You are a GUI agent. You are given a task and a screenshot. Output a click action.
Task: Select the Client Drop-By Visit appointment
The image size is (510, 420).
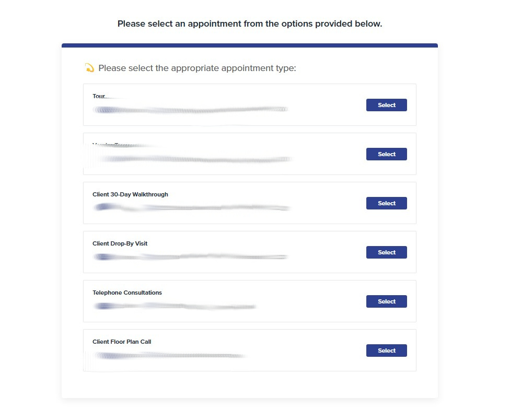point(386,252)
